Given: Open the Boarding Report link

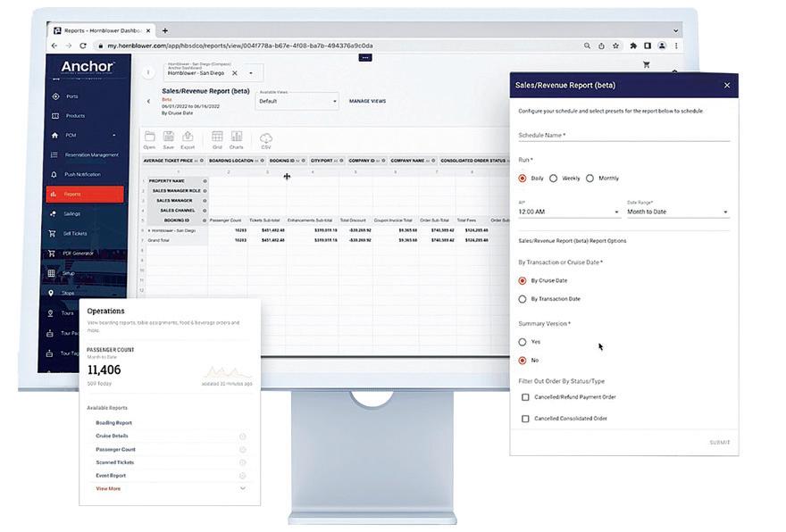Looking at the screenshot, I should pos(113,423).
